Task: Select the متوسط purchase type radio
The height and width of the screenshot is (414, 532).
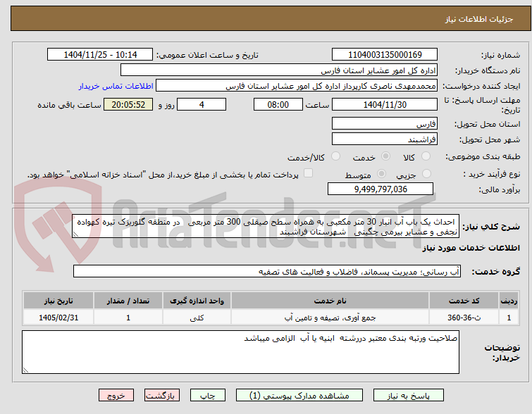Action: point(381,174)
